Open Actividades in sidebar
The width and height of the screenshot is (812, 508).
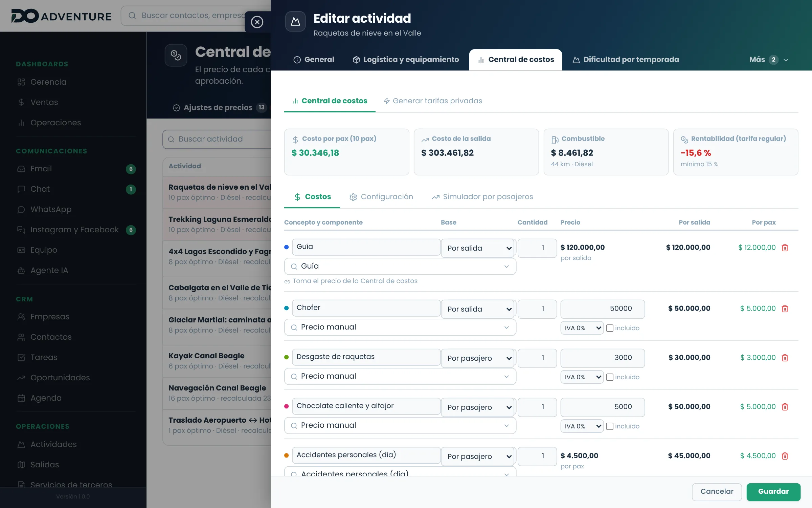pos(53,444)
